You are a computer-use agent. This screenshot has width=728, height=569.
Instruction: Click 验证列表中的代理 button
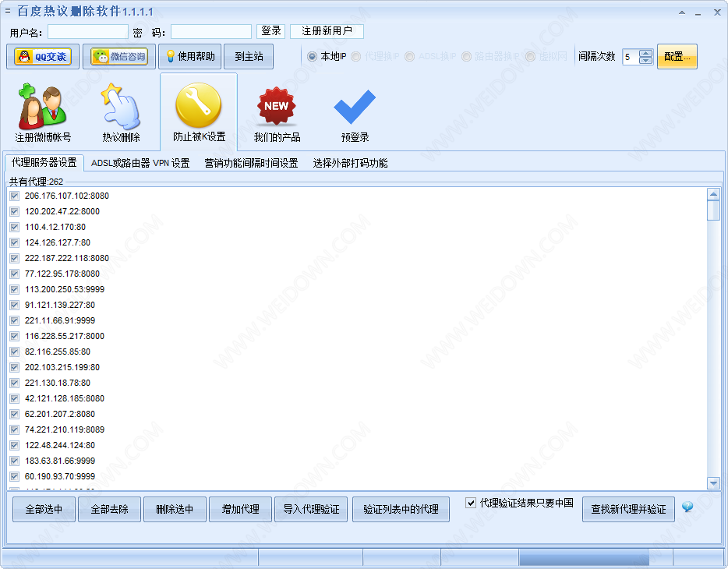coord(401,509)
